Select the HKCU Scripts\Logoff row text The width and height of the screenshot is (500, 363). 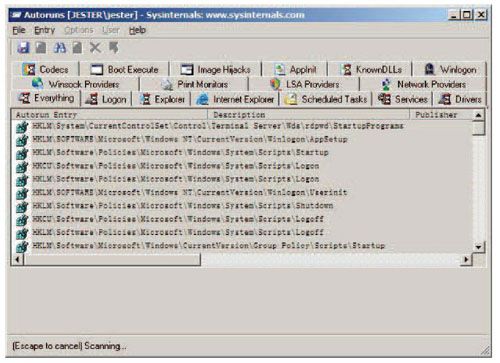tap(178, 219)
